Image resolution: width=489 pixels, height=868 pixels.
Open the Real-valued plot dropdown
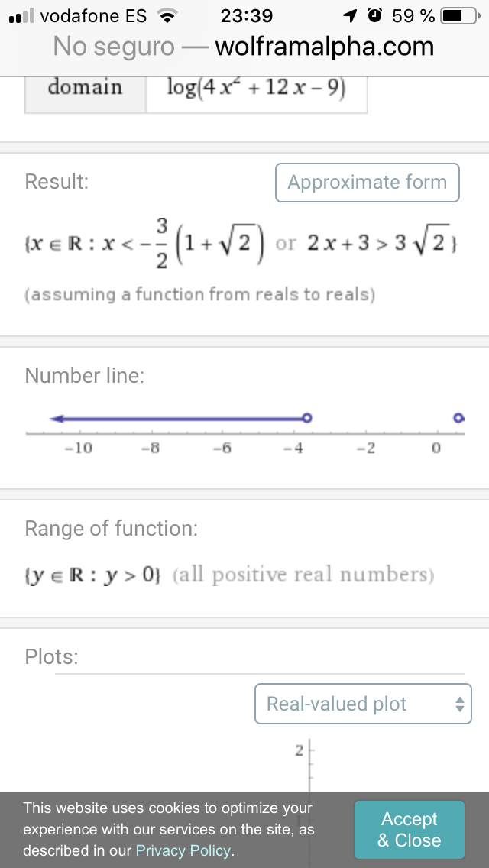pyautogui.click(x=363, y=704)
